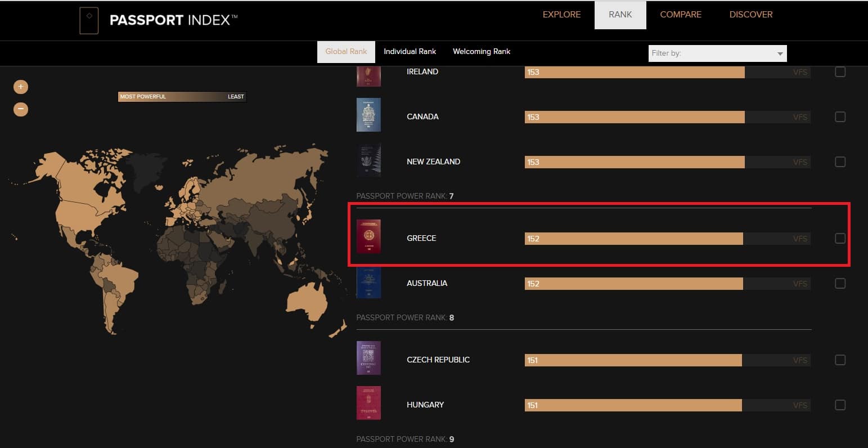Check the Australia compare checkbox

[x=840, y=283]
